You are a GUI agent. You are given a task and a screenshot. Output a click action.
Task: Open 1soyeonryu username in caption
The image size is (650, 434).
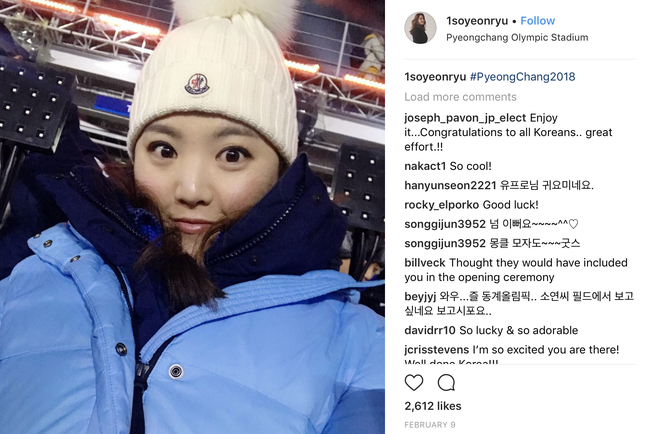435,77
